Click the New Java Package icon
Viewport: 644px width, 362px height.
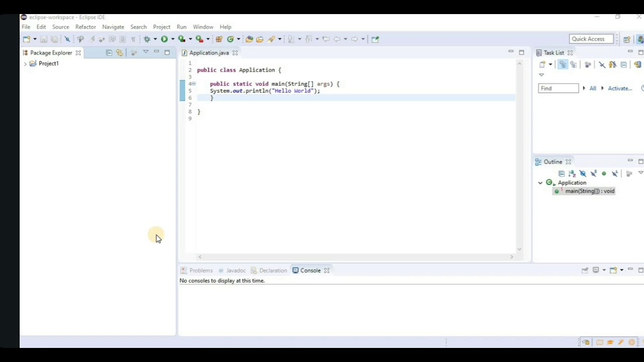(x=219, y=39)
